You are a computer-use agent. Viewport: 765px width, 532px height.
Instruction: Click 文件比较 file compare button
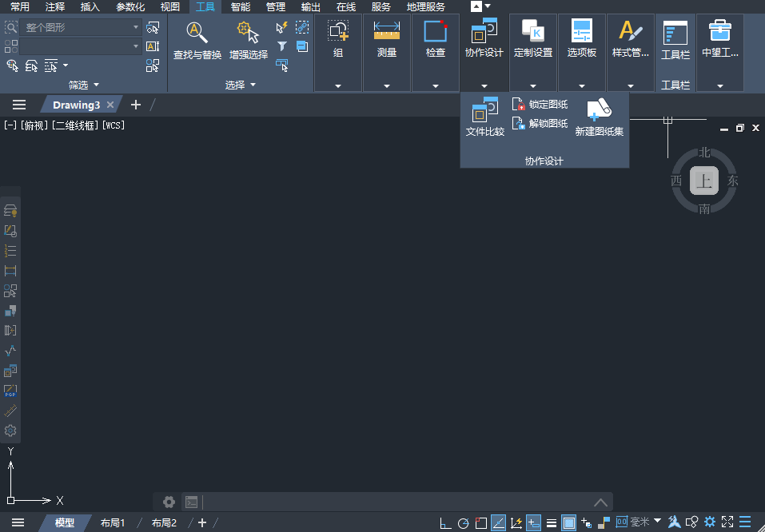click(x=485, y=117)
